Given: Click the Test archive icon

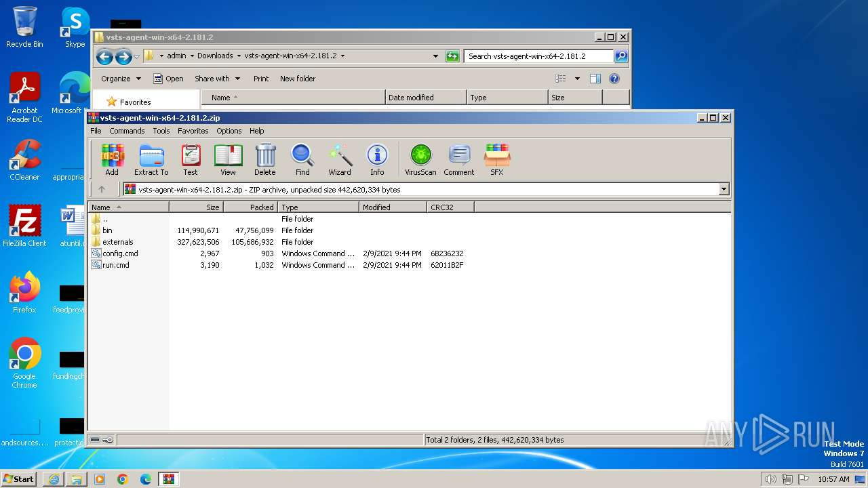Looking at the screenshot, I should pos(191,160).
